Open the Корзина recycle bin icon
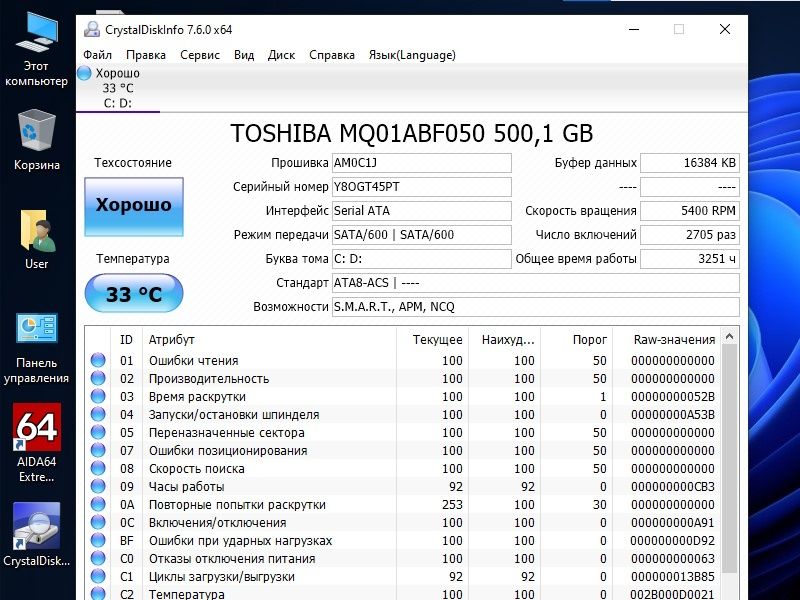 36,140
